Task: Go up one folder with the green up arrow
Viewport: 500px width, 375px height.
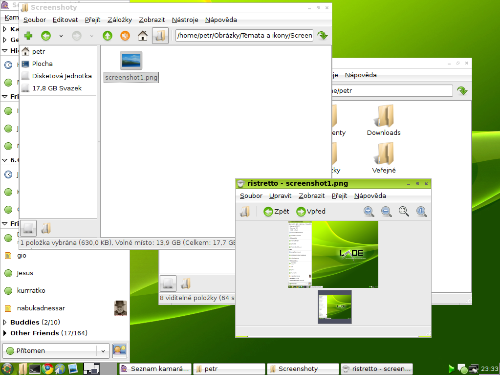Action: click(x=107, y=36)
